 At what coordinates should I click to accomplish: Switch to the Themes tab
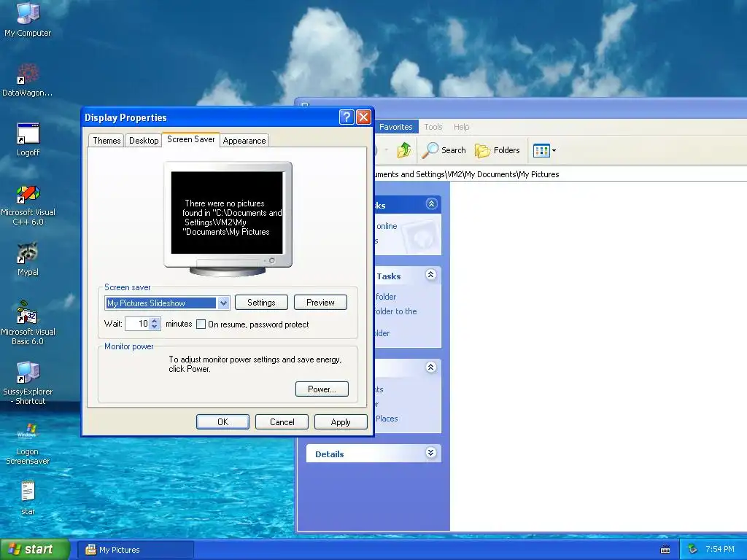coord(107,141)
